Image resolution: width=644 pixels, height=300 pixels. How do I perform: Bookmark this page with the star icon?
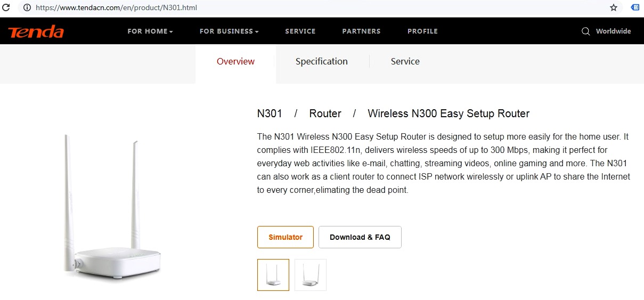point(614,7)
